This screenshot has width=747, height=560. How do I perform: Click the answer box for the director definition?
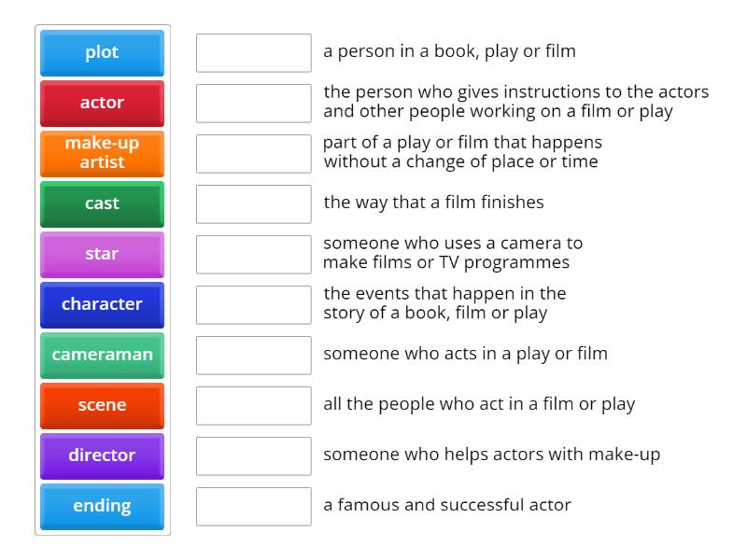tap(253, 104)
